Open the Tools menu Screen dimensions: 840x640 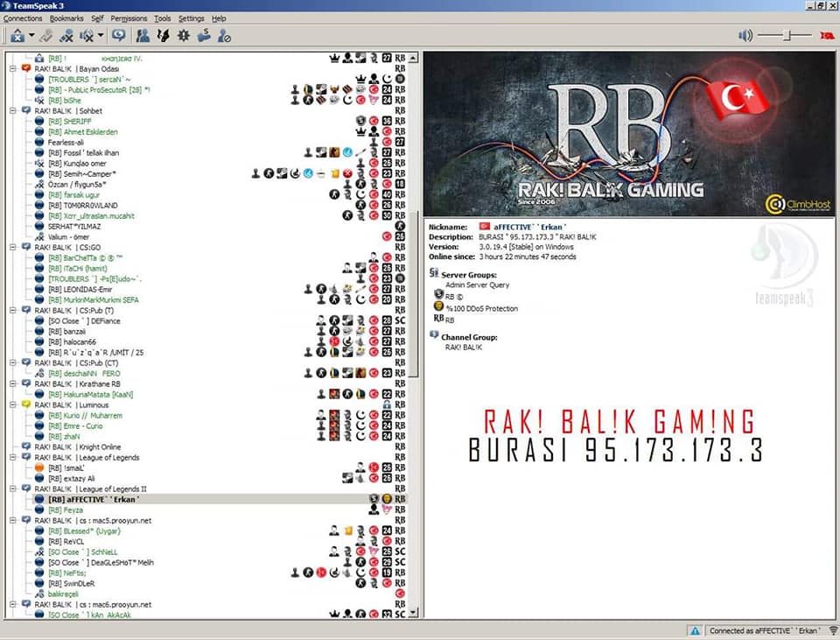(163, 18)
